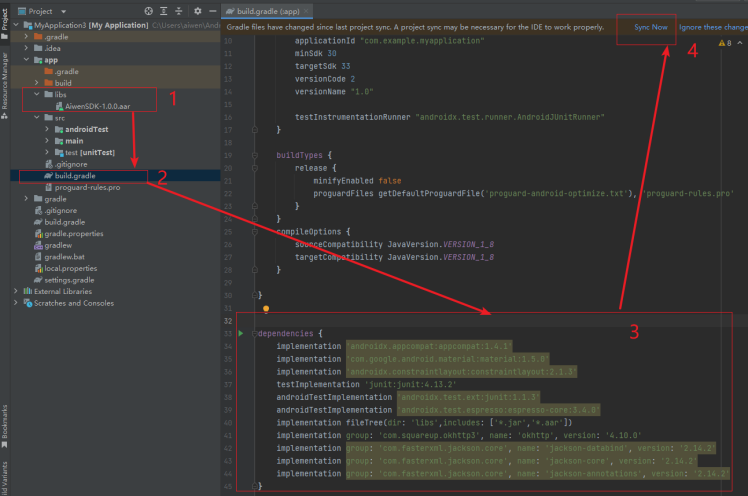The width and height of the screenshot is (748, 496).
Task: Click the green run arrow beside dependencies
Action: click(241, 333)
